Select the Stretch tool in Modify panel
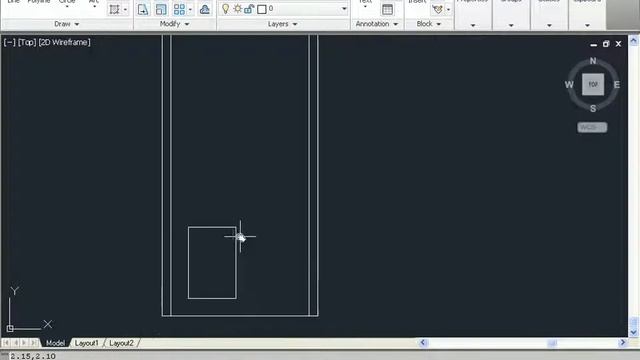The width and height of the screenshot is (640, 360). click(x=143, y=9)
